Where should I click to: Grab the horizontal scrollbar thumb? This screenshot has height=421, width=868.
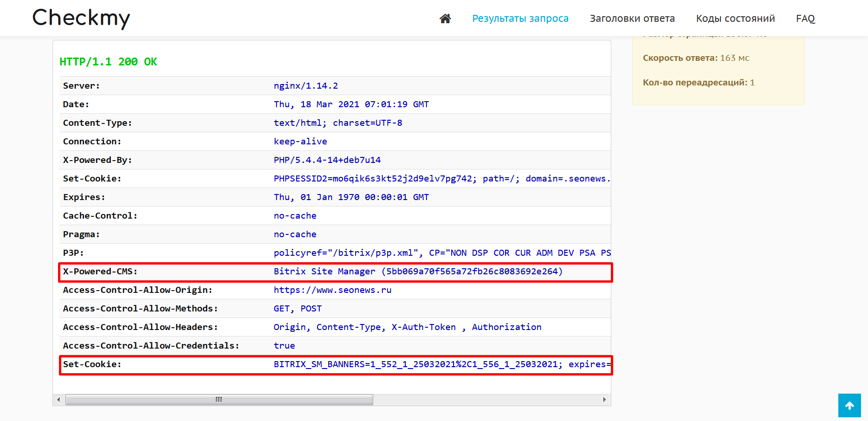coord(219,400)
